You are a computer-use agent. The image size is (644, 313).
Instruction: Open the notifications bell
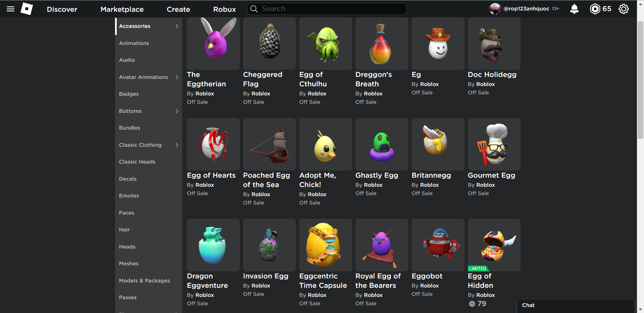pos(574,9)
